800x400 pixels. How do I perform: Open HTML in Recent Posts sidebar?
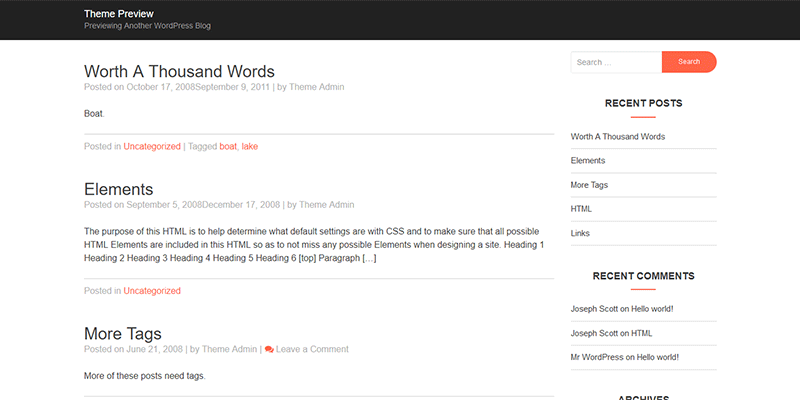click(x=581, y=209)
